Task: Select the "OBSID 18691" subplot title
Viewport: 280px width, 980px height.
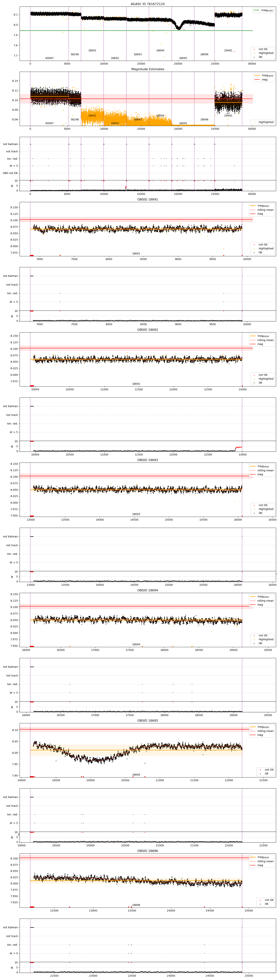Action: click(x=148, y=199)
